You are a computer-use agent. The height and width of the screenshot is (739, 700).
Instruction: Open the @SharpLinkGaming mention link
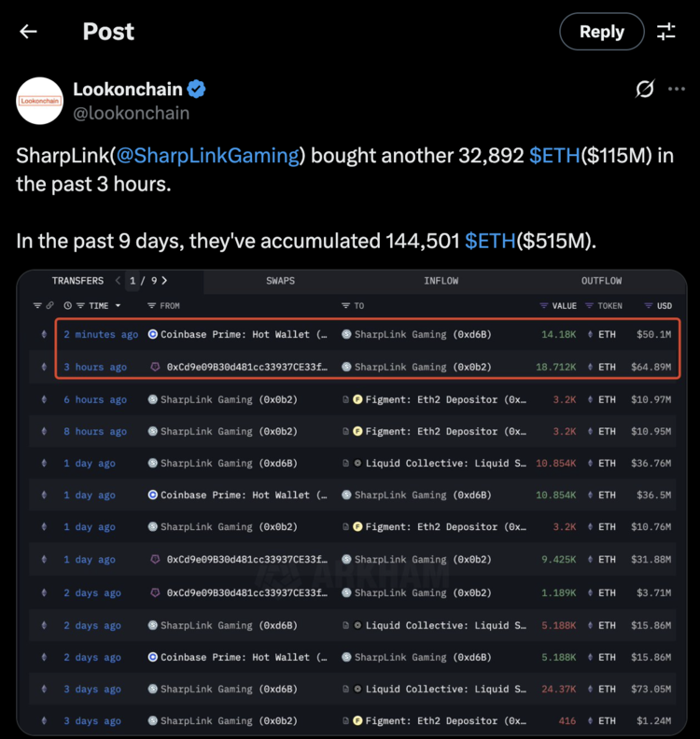click(207, 156)
